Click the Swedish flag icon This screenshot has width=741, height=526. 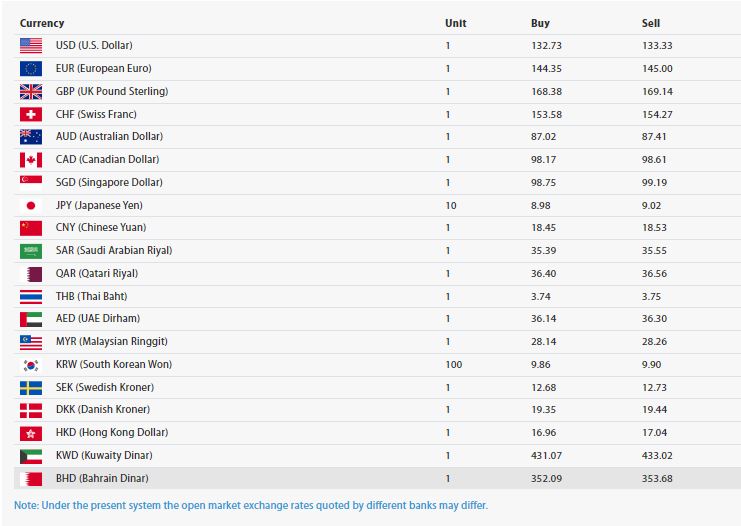(x=31, y=387)
